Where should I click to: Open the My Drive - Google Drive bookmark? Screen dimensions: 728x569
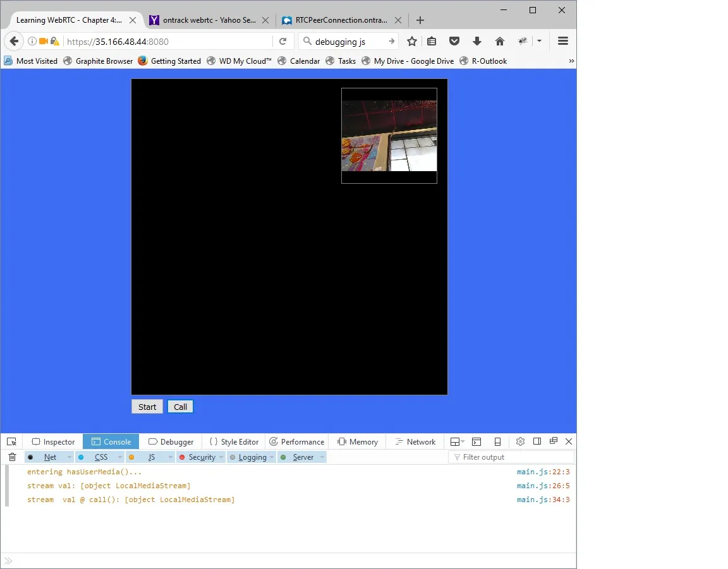408,61
